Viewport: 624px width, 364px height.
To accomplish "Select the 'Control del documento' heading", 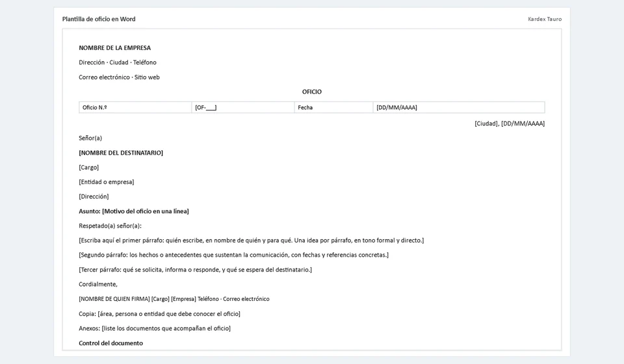I will click(110, 343).
